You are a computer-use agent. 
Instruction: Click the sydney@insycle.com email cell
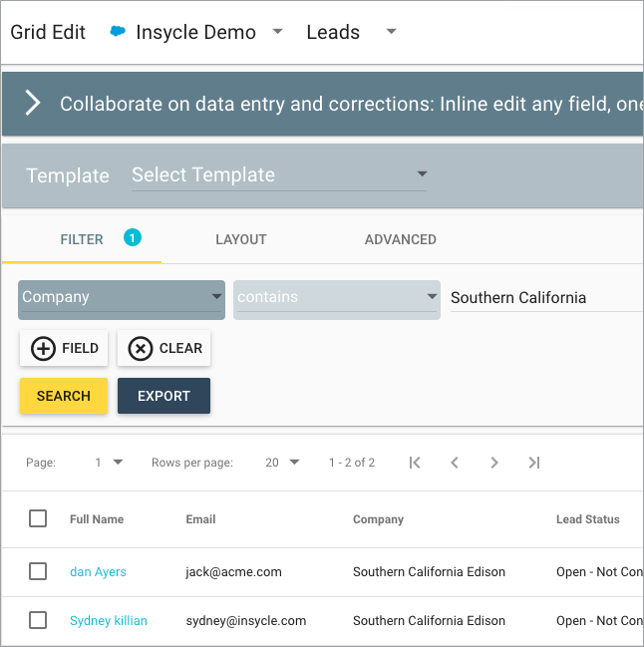[246, 621]
